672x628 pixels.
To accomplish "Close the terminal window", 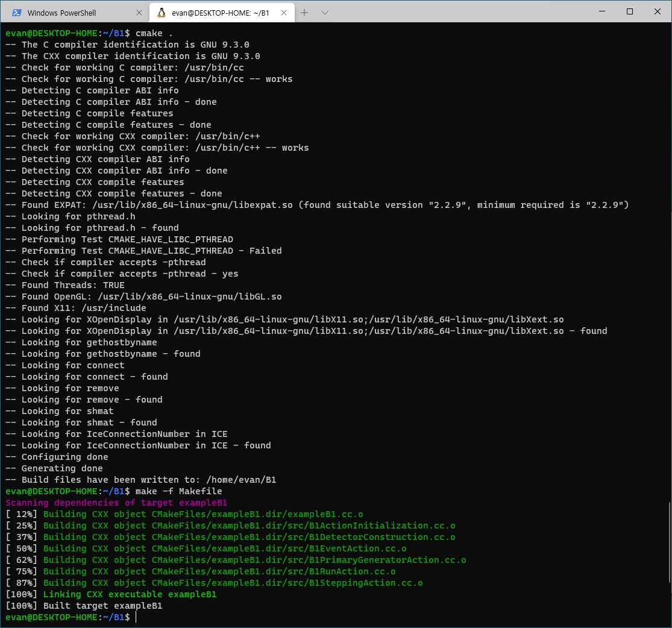I will [658, 12].
